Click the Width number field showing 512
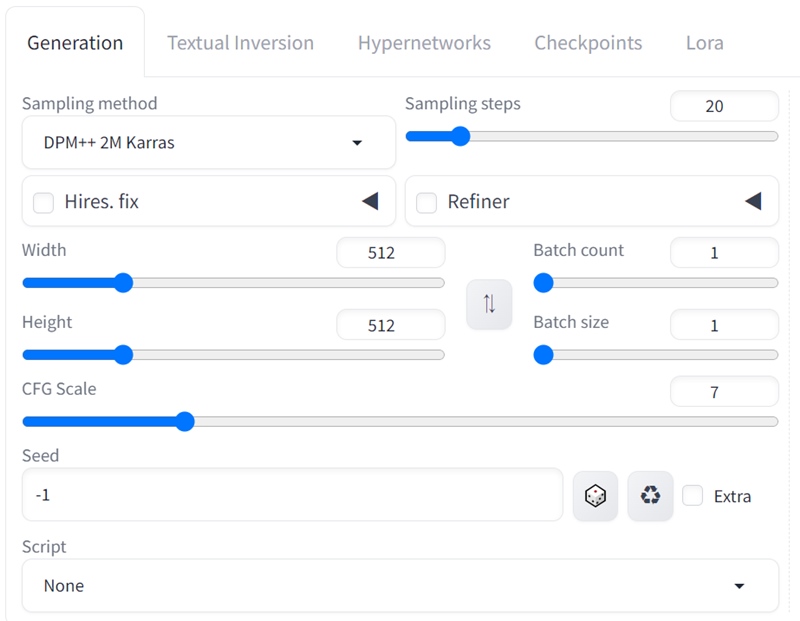Image resolution: width=800 pixels, height=621 pixels. (391, 253)
